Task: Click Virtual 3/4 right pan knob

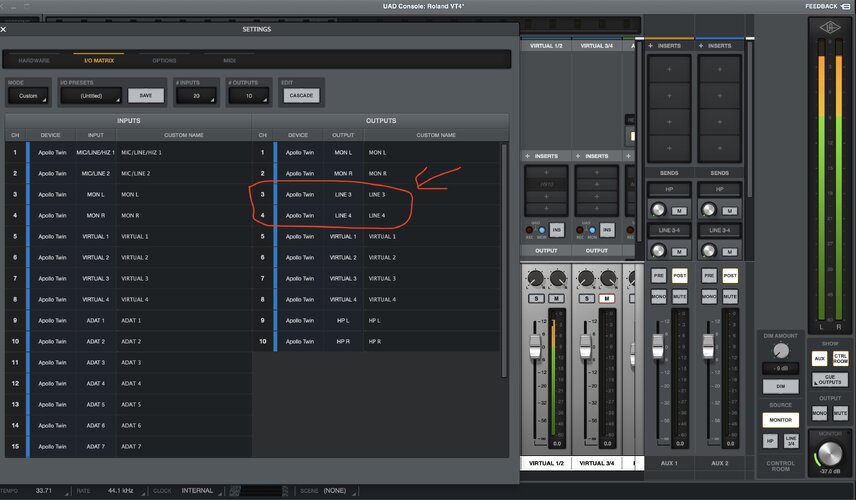Action: (x=608, y=279)
